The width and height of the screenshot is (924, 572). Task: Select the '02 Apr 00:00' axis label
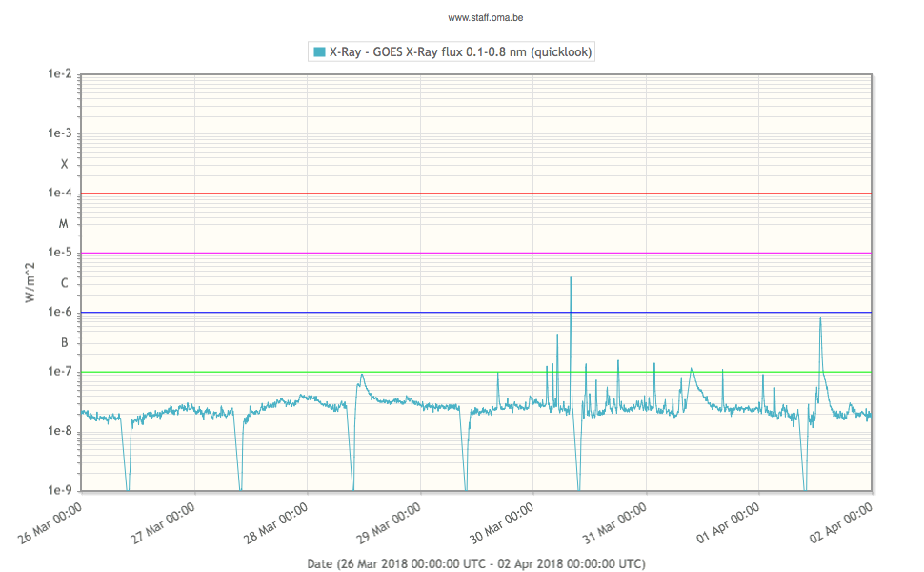841,523
